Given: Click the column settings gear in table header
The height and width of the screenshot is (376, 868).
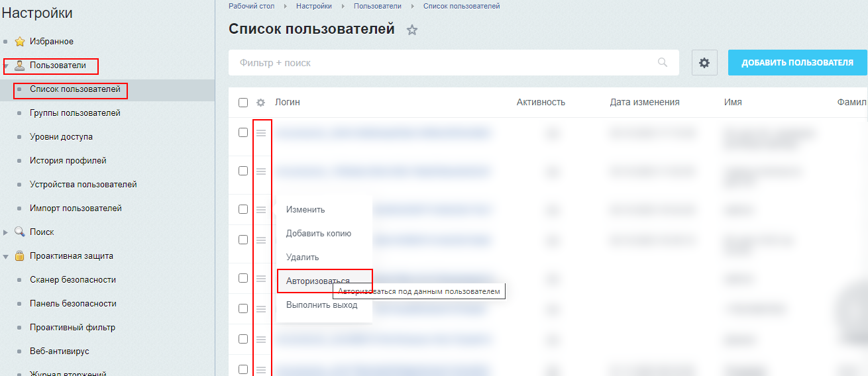Looking at the screenshot, I should pyautogui.click(x=261, y=103).
